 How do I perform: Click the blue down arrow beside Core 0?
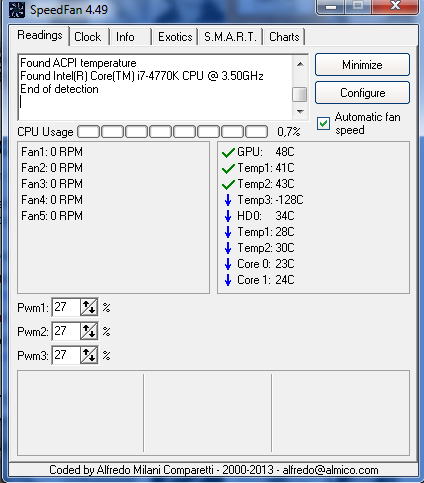tap(228, 264)
